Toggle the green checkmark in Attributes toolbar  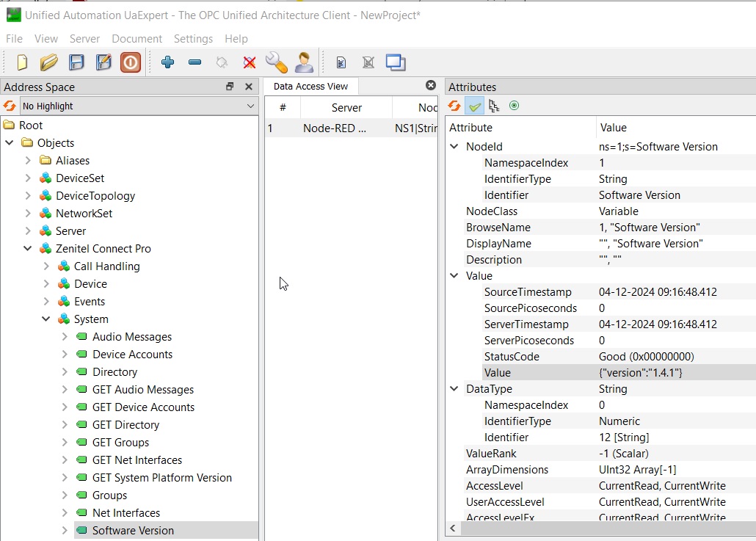(x=475, y=106)
